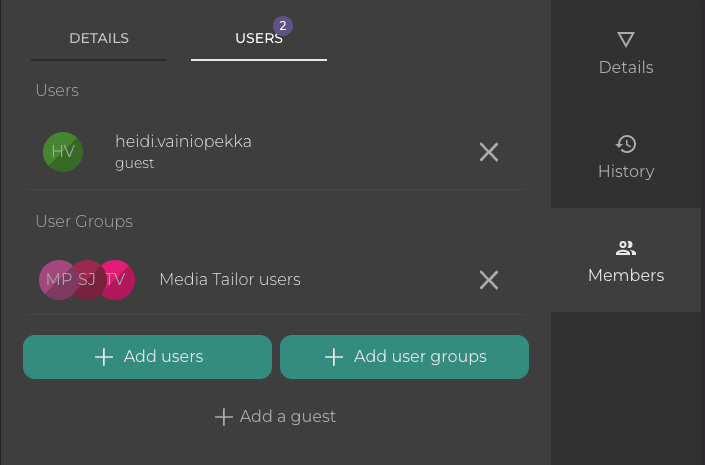Viewport: 705px width, 465px height.
Task: Click the purple count badge on USERS
Action: (283, 26)
